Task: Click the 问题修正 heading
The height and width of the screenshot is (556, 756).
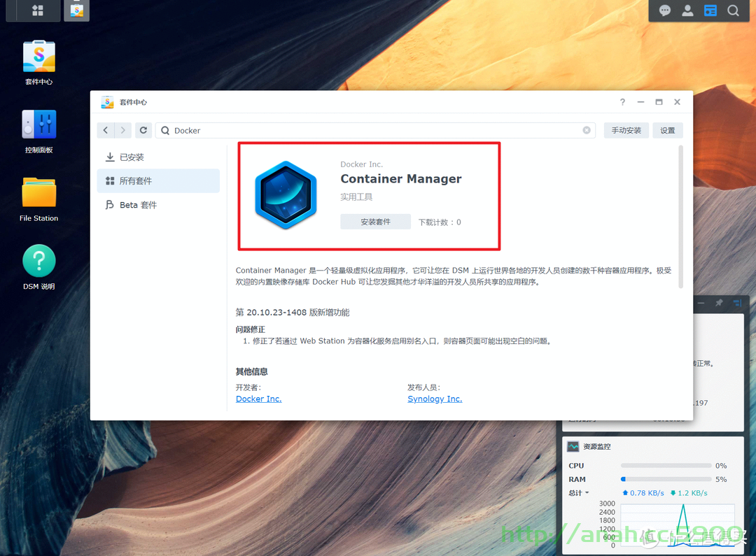Action: [250, 329]
